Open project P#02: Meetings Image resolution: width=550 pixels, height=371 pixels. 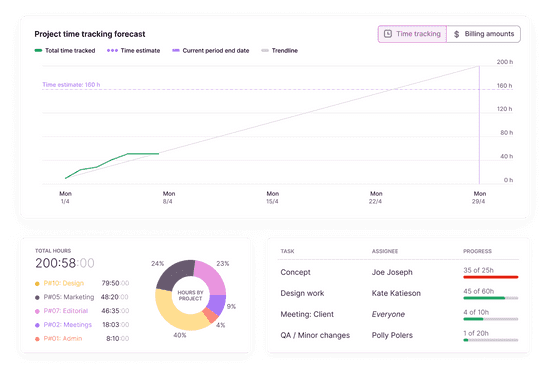[x=67, y=325]
